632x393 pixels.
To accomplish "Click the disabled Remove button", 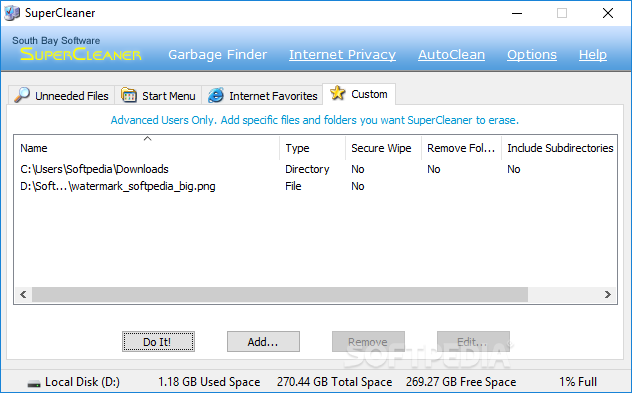I will click(368, 342).
